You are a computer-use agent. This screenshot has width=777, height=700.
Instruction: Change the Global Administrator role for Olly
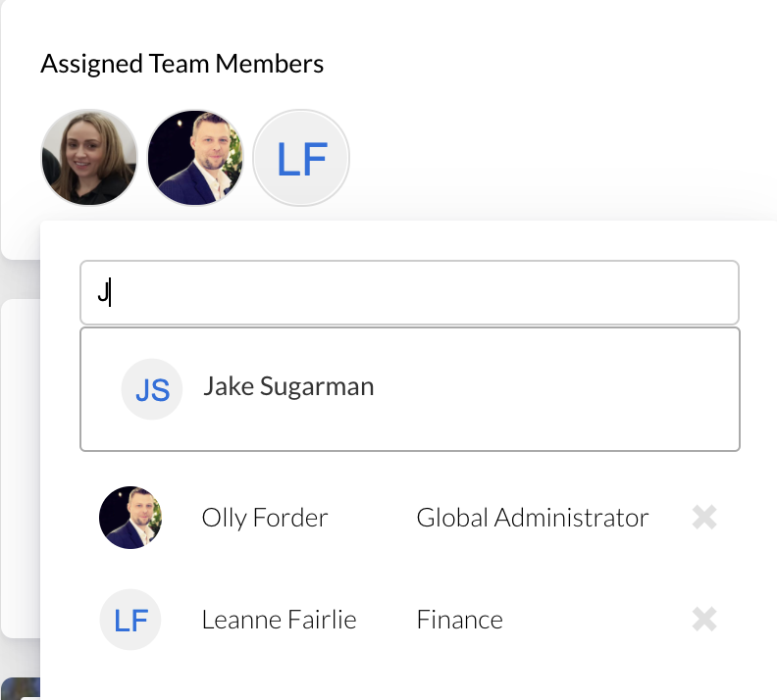click(x=533, y=518)
